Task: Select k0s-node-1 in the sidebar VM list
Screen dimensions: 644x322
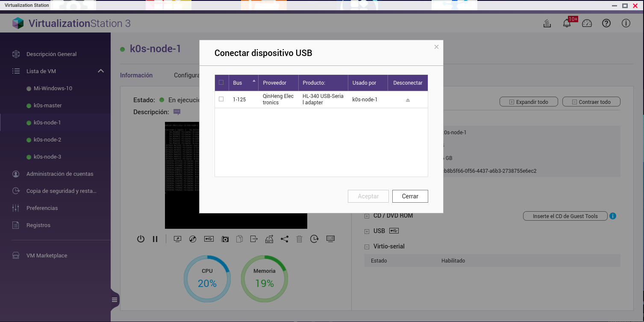Action: (47, 123)
